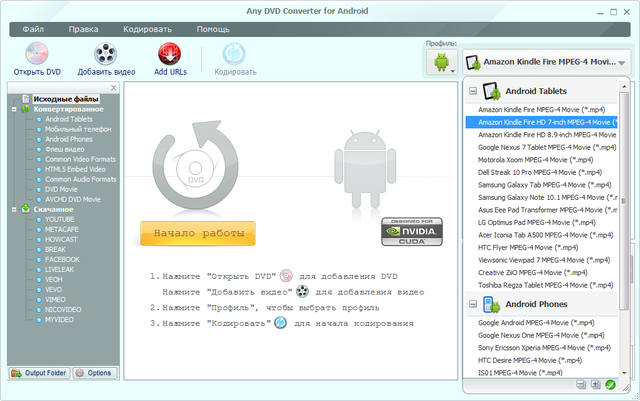This screenshot has width=640, height=401.
Task: Select HOWCAST tree item
Action: tap(61, 239)
